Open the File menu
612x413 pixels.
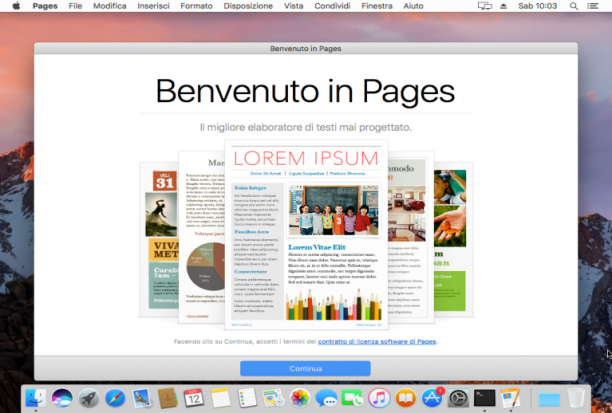tap(75, 6)
